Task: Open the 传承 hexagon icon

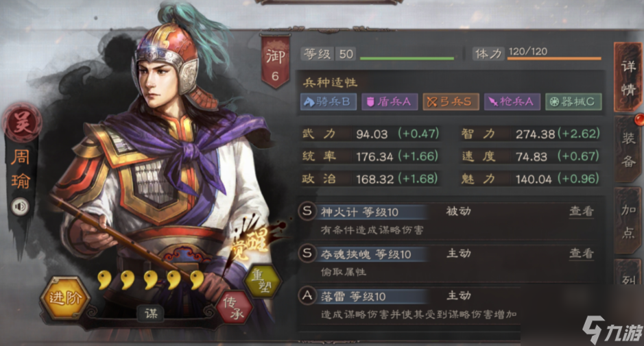Action: click(235, 308)
